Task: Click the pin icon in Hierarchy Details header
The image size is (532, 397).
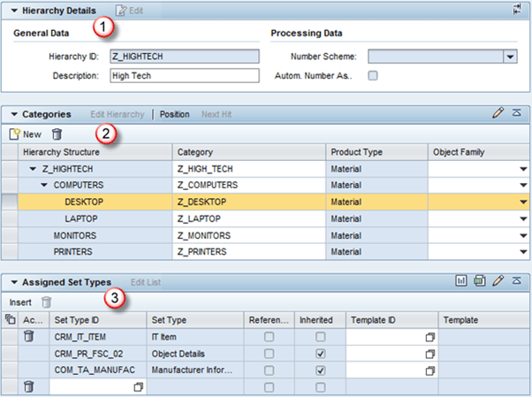Action: (x=517, y=10)
